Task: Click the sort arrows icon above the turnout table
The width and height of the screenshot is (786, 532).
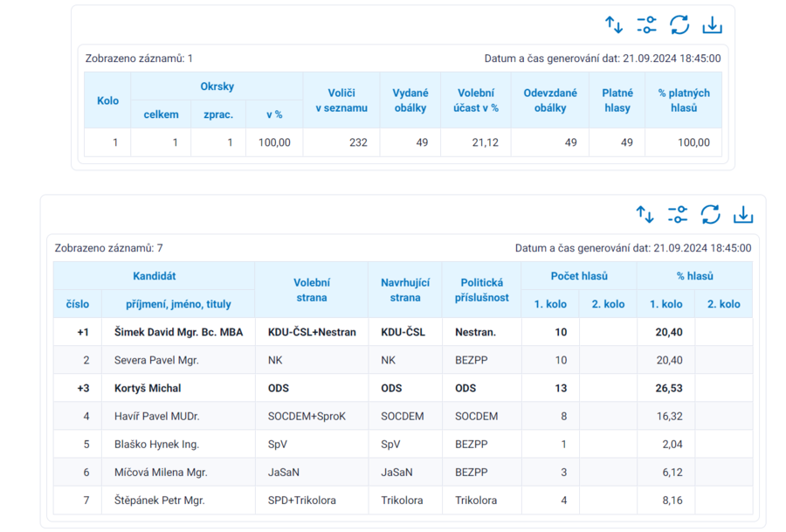Action: [614, 24]
